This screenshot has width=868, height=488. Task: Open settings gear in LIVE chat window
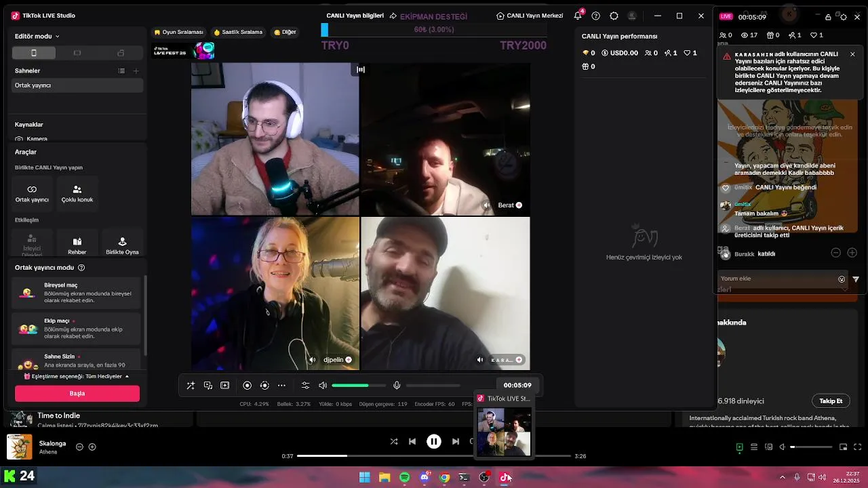tap(844, 17)
